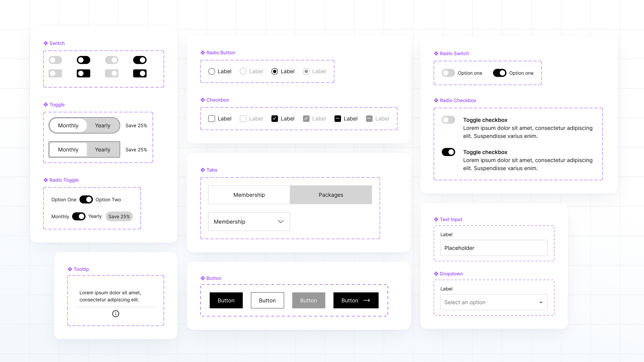Click the arrow icon in the last Button
Viewport: 644px width, 362px height.
pos(367,300)
